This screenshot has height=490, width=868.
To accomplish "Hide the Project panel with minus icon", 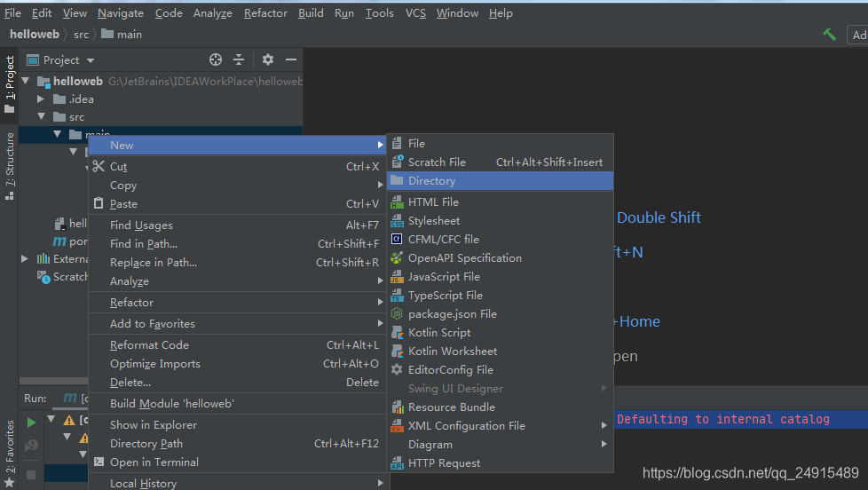I will [x=291, y=59].
